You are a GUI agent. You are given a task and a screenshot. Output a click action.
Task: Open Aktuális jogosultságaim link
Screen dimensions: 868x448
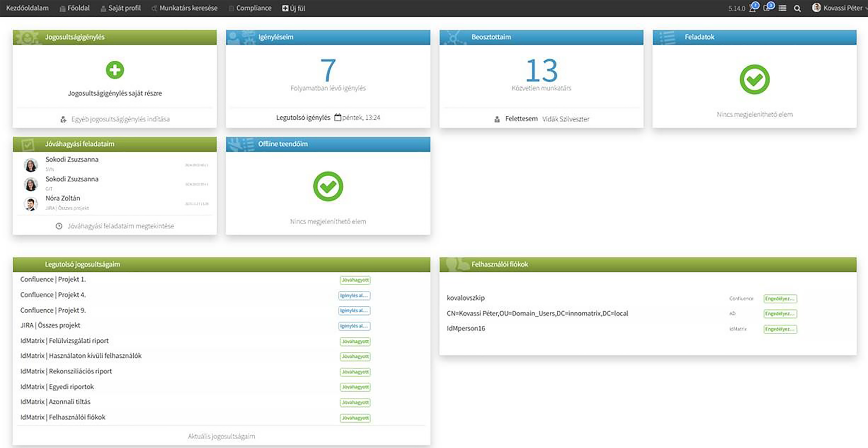221,436
